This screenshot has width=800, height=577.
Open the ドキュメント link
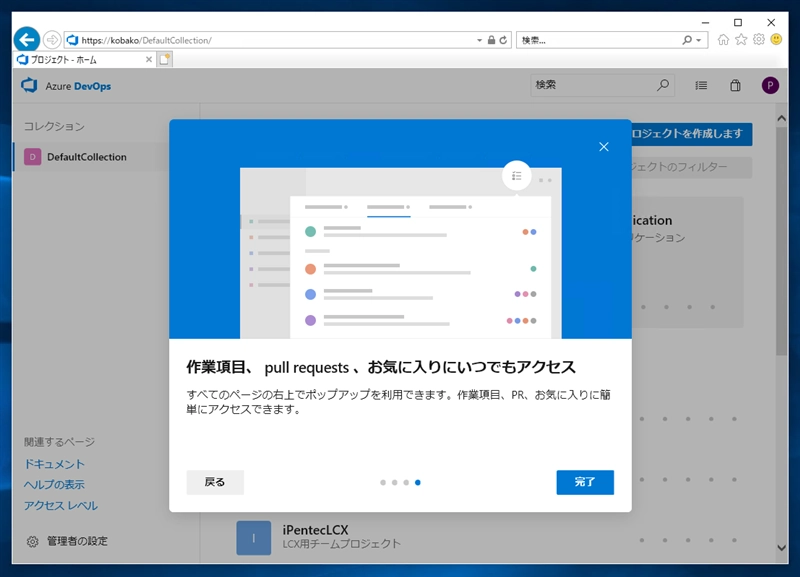pos(54,464)
